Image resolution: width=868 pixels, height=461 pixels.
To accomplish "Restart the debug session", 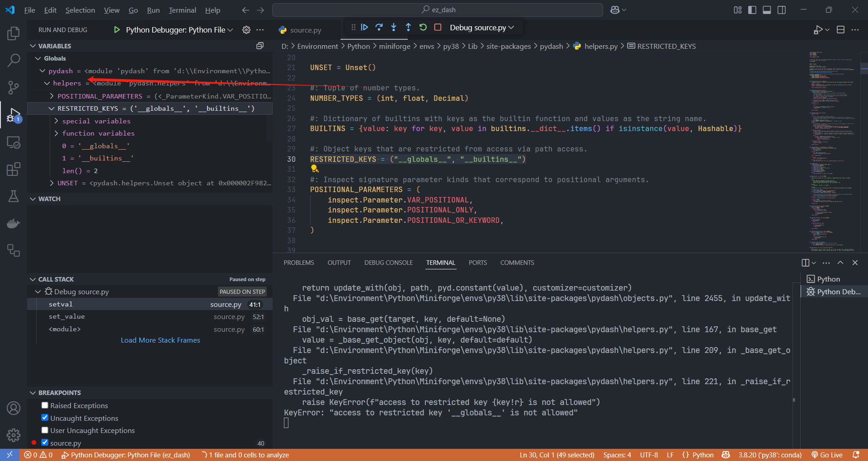I will pyautogui.click(x=423, y=28).
